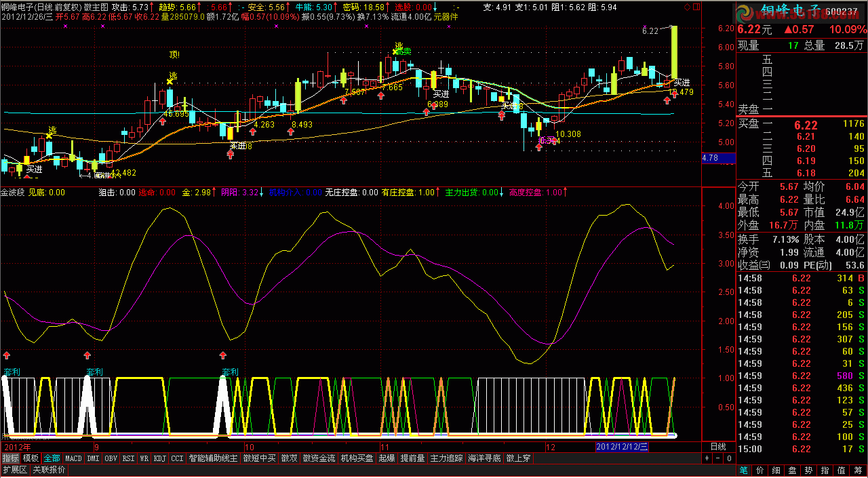Select 盘 tab in side panel
The image size is (868, 478).
[x=792, y=470]
